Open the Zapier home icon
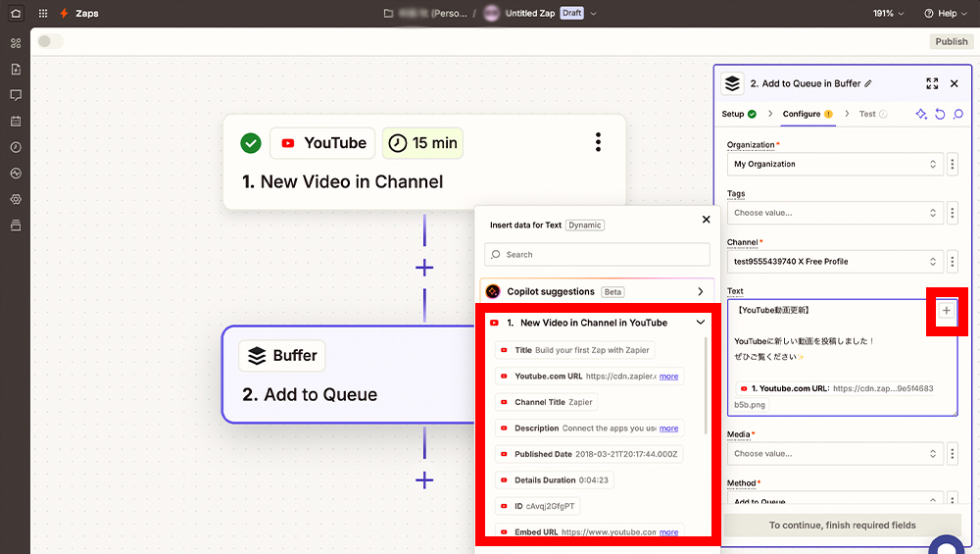 coord(16,13)
